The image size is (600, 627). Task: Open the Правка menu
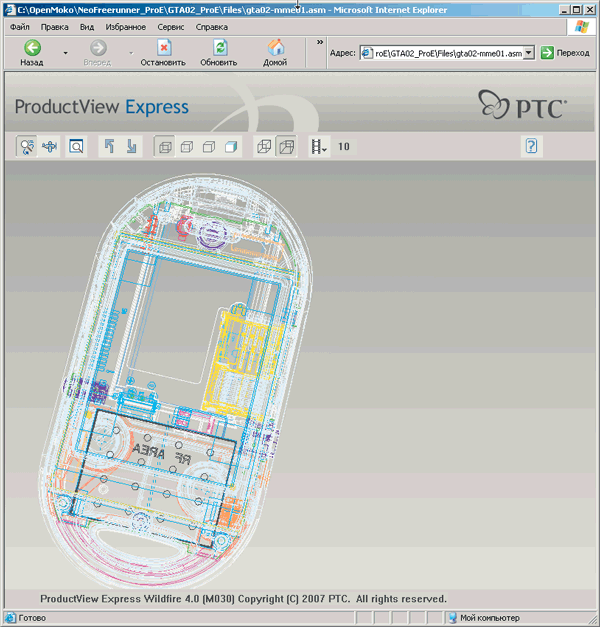(55, 27)
